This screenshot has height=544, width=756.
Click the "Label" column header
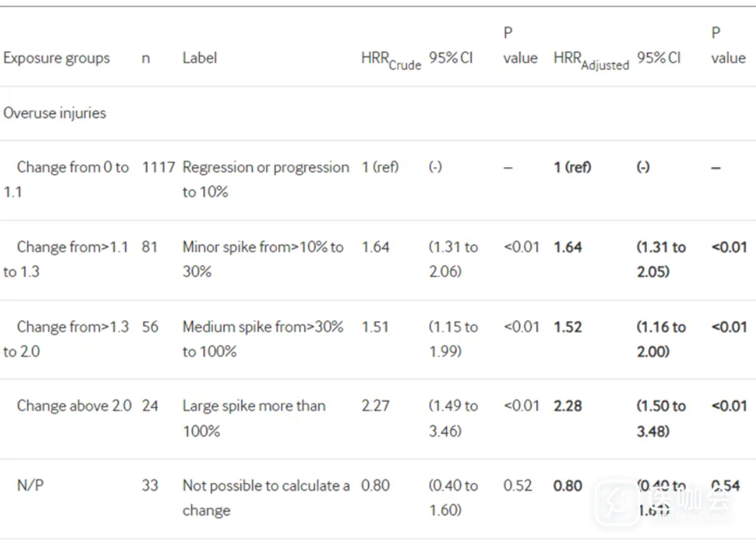point(200,58)
